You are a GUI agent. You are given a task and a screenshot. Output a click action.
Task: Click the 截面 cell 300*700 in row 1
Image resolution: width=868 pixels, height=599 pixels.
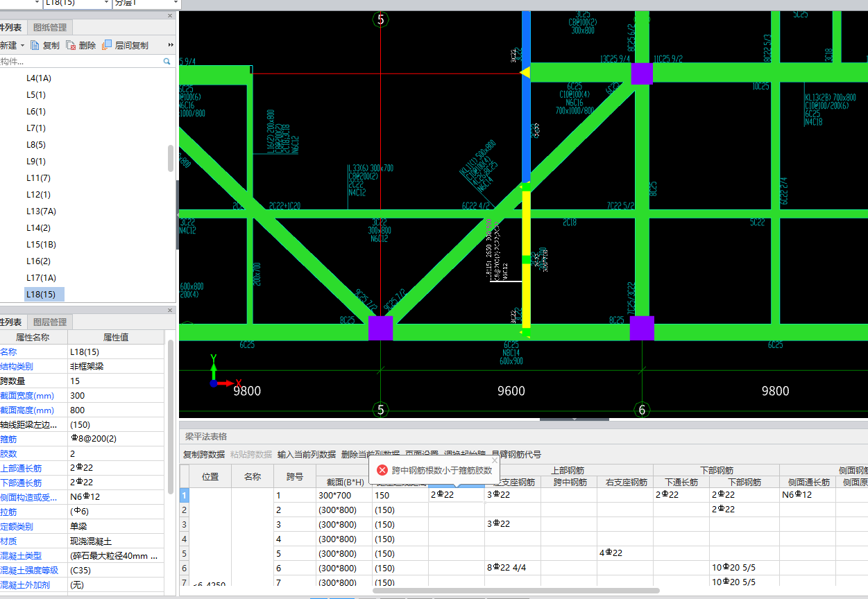click(x=344, y=495)
